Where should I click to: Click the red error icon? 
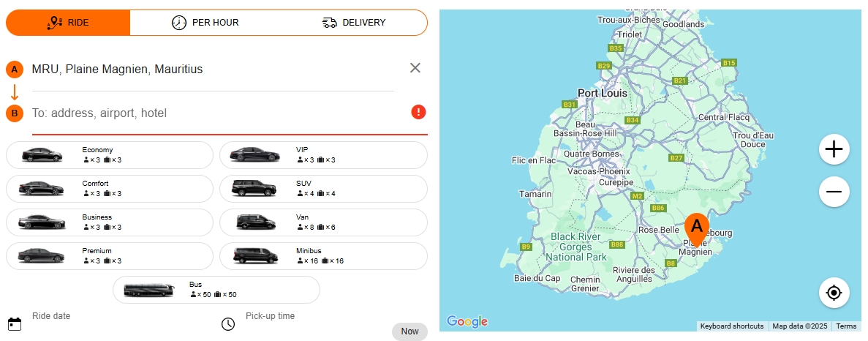pyautogui.click(x=418, y=112)
